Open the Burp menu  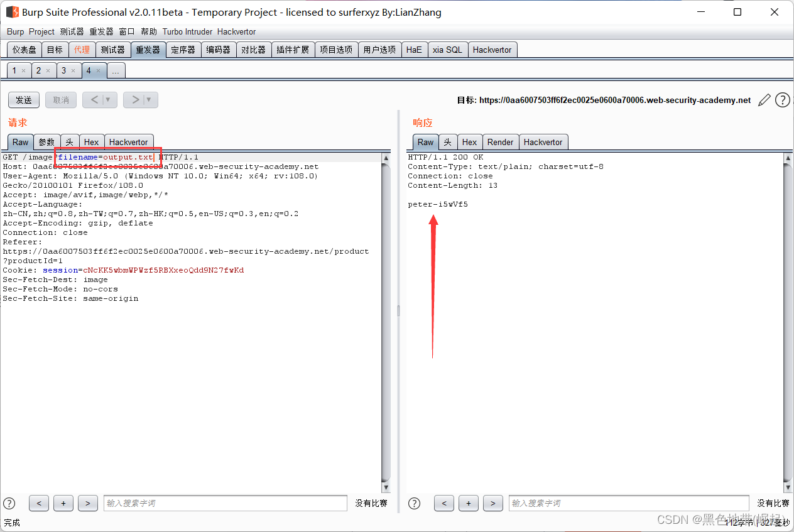(16, 31)
